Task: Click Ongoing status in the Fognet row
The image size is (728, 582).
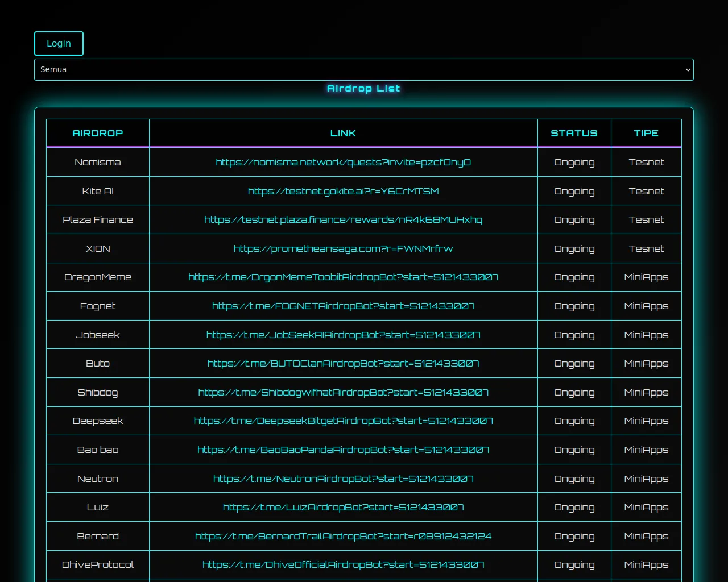Action: pos(574,306)
